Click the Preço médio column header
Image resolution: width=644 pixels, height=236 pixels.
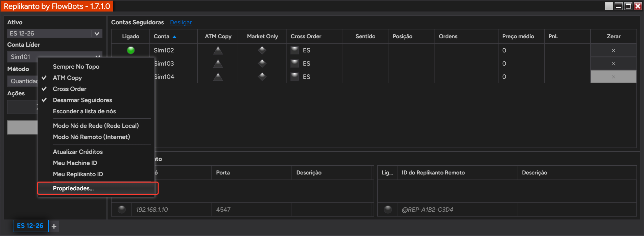coord(521,37)
